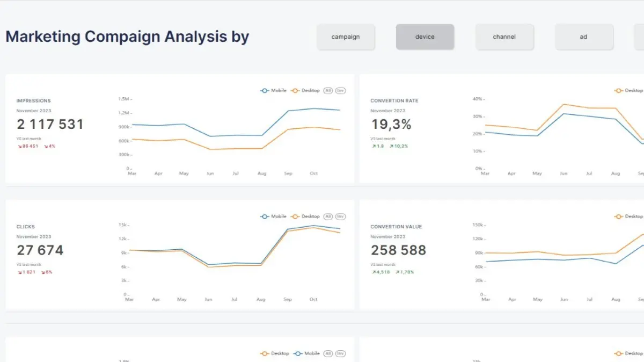Toggle Mobile legend in the bottom-left chart

click(306, 353)
